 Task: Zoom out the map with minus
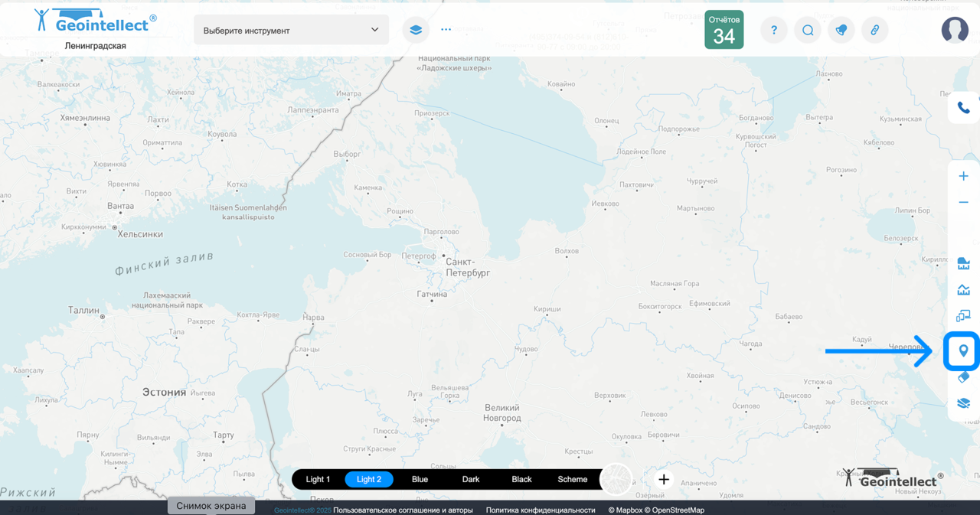coord(963,202)
